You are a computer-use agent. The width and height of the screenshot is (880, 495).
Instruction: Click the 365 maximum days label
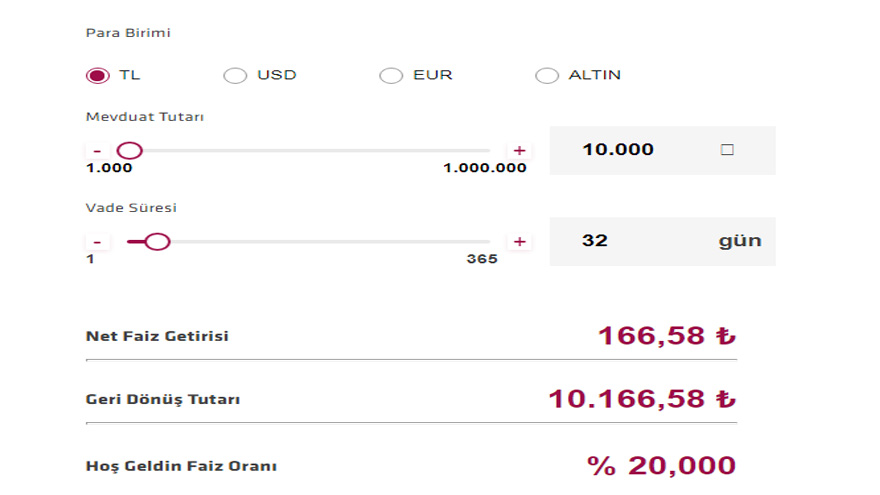click(x=482, y=259)
